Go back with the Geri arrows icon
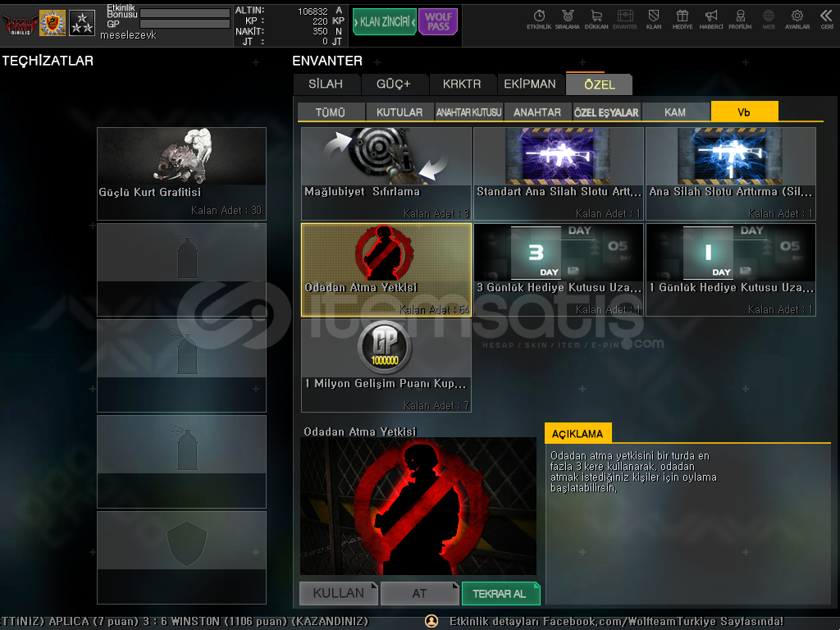The width and height of the screenshot is (840, 630). pyautogui.click(x=827, y=20)
